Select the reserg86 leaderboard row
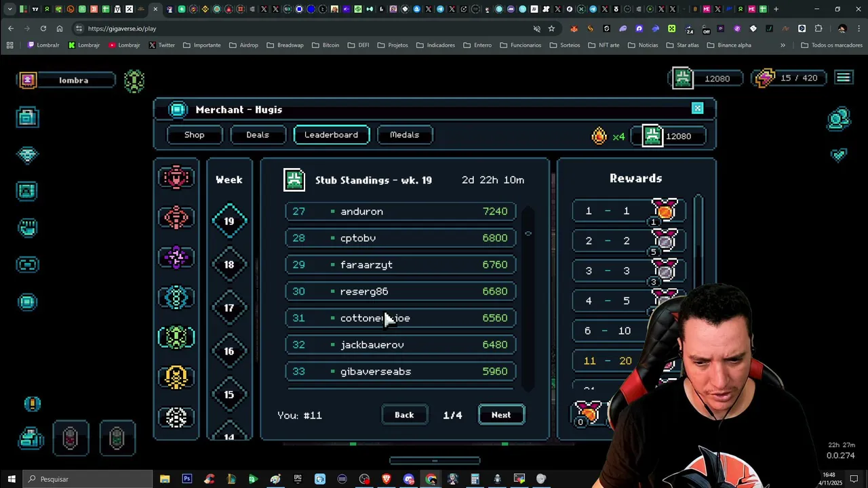 pyautogui.click(x=401, y=291)
